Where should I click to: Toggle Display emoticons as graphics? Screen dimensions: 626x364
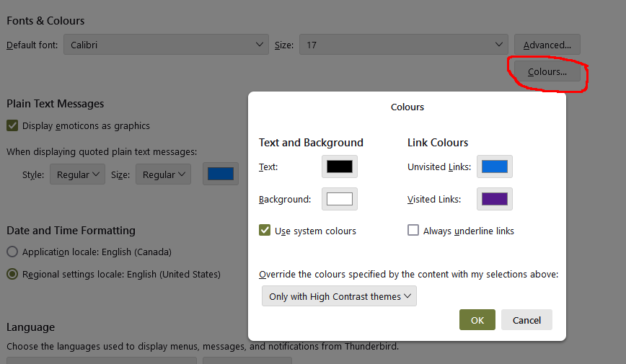(12, 125)
